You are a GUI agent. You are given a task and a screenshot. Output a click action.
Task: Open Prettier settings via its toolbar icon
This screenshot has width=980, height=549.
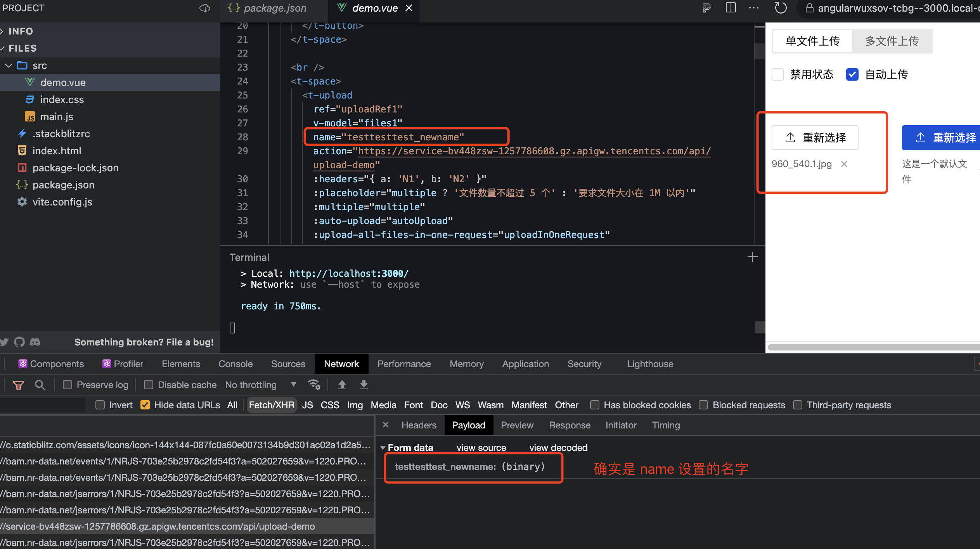pos(707,8)
